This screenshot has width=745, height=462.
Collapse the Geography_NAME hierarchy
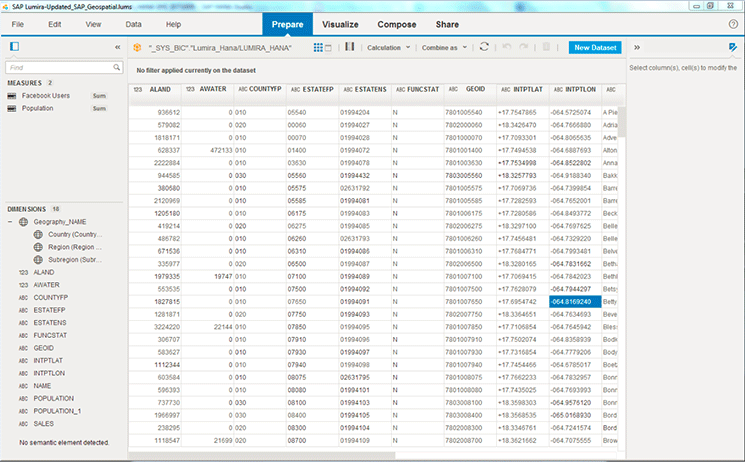coord(11,221)
